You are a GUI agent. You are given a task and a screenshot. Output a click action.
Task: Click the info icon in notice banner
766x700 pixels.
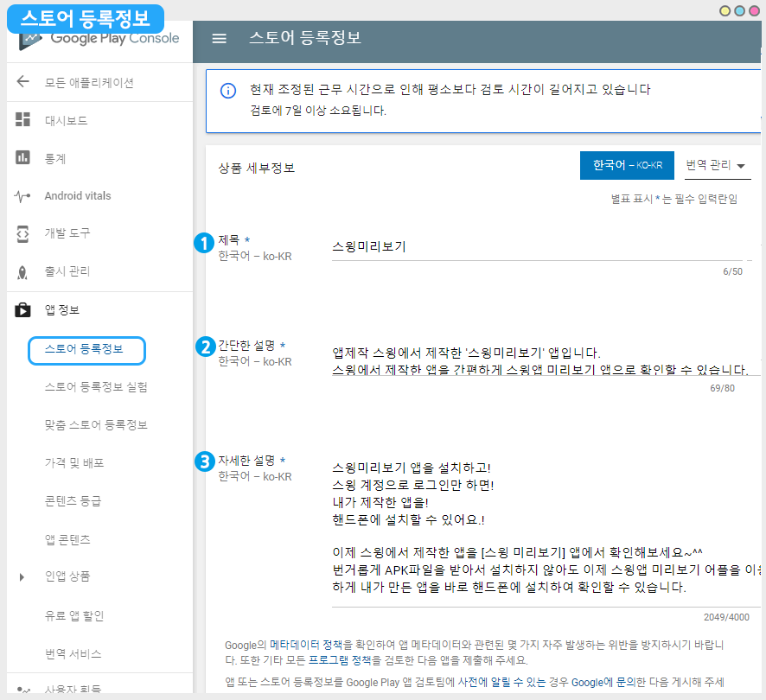tap(228, 90)
